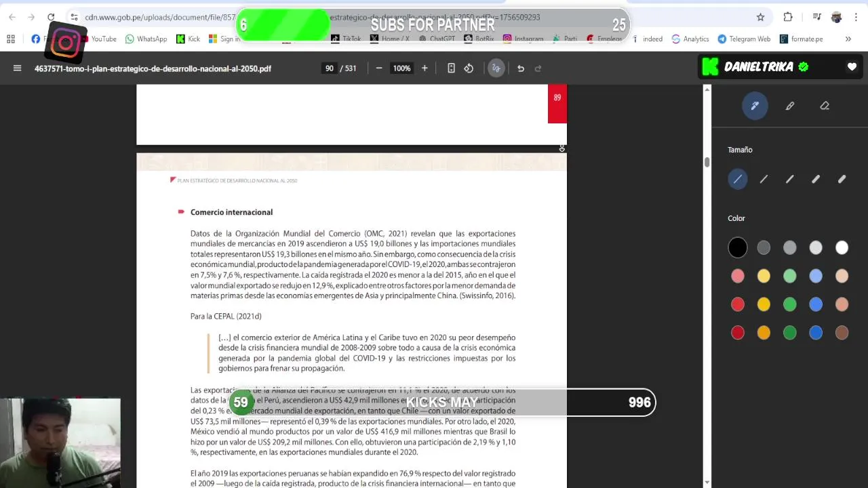
Task: Zoom out the PDF with minus button
Action: (379, 68)
